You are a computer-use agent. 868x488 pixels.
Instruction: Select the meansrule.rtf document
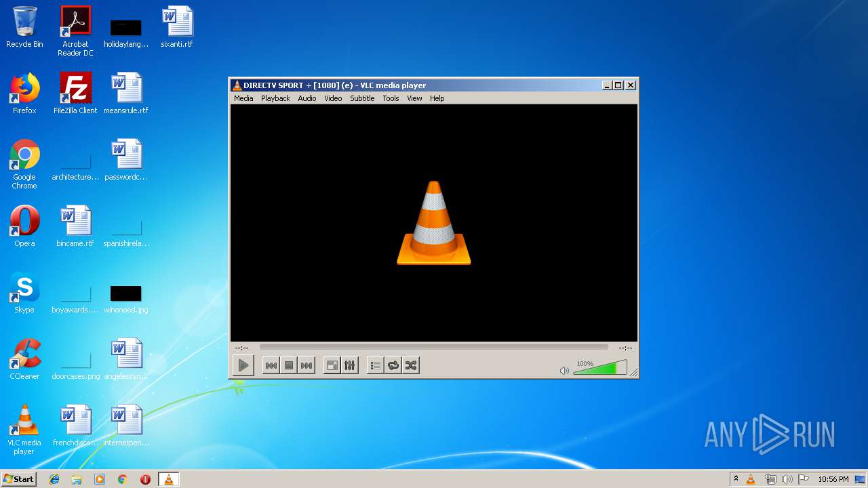point(126,94)
